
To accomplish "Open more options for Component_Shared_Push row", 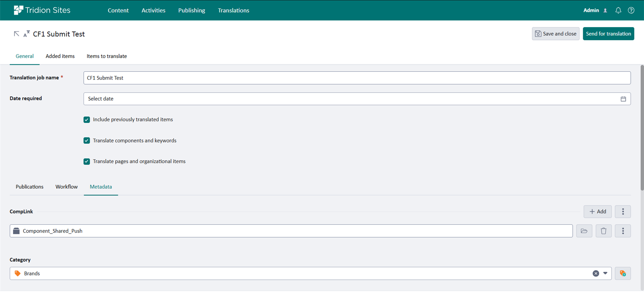I will point(623,231).
